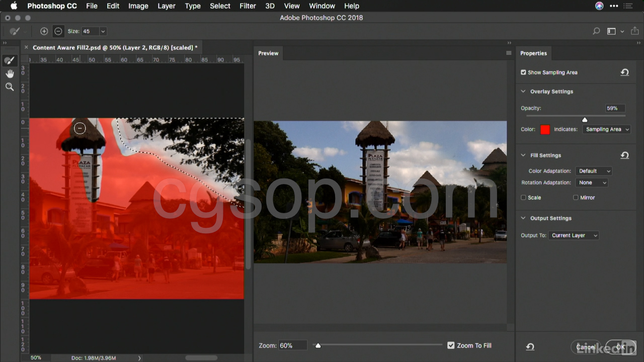Select the Zoom tool
644x362 pixels.
[x=9, y=87]
